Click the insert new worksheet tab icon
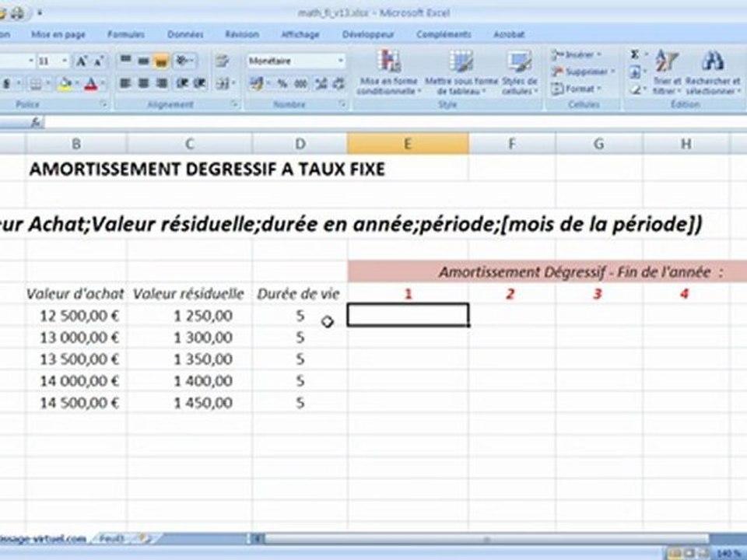Image resolution: width=747 pixels, height=560 pixels. [x=143, y=538]
